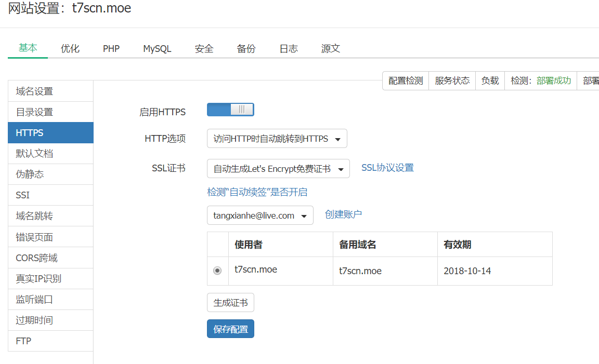The height and width of the screenshot is (364, 599).
Task: Open the tangxianhe@live.com account dropdown
Action: [260, 215]
